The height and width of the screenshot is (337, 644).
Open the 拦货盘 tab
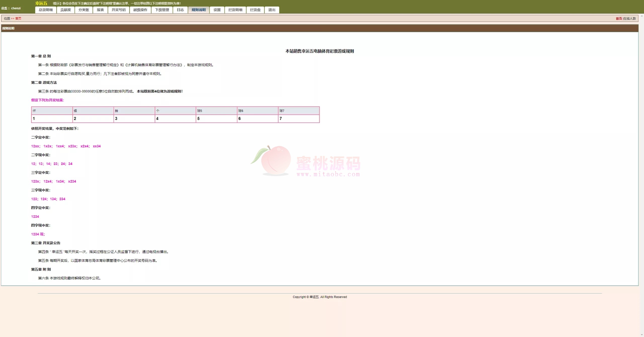tap(255, 10)
